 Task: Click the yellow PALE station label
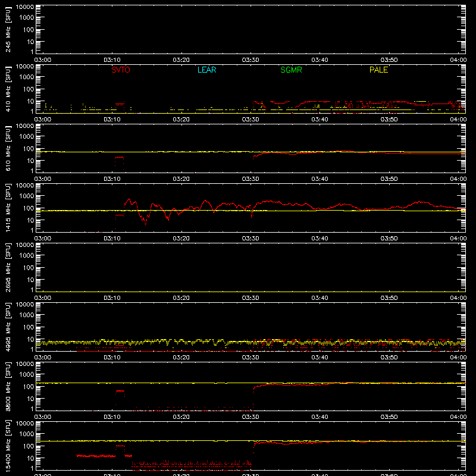click(378, 70)
